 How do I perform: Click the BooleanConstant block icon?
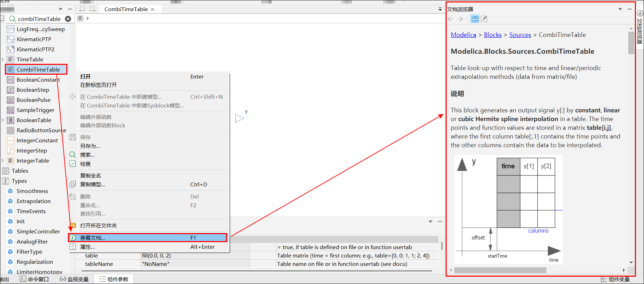[x=11, y=80]
